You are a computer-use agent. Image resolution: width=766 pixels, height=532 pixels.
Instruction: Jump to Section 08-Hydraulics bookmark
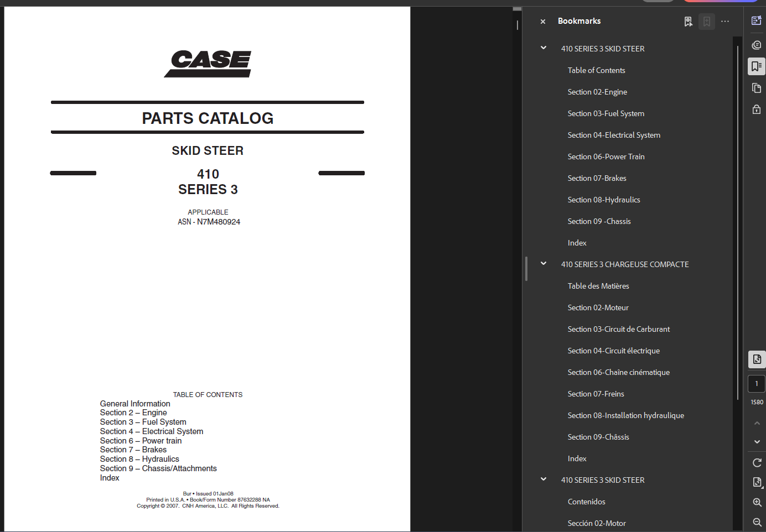[604, 200]
